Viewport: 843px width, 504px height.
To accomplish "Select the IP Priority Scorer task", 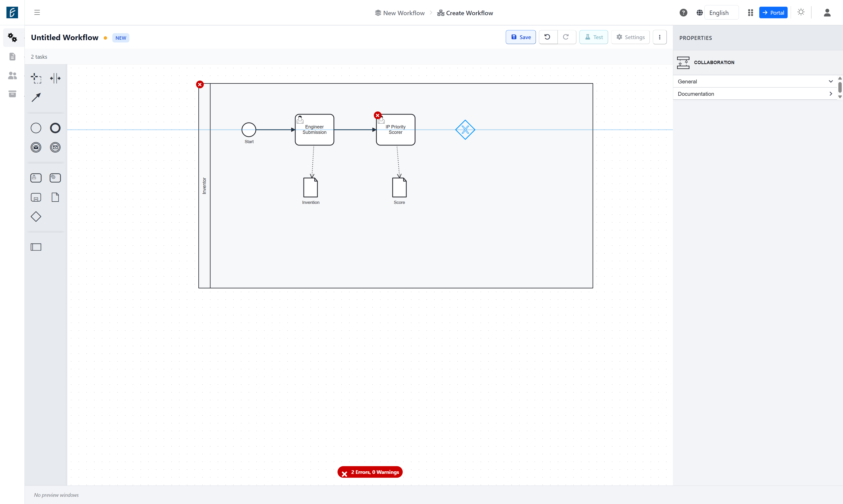I will coord(396,130).
